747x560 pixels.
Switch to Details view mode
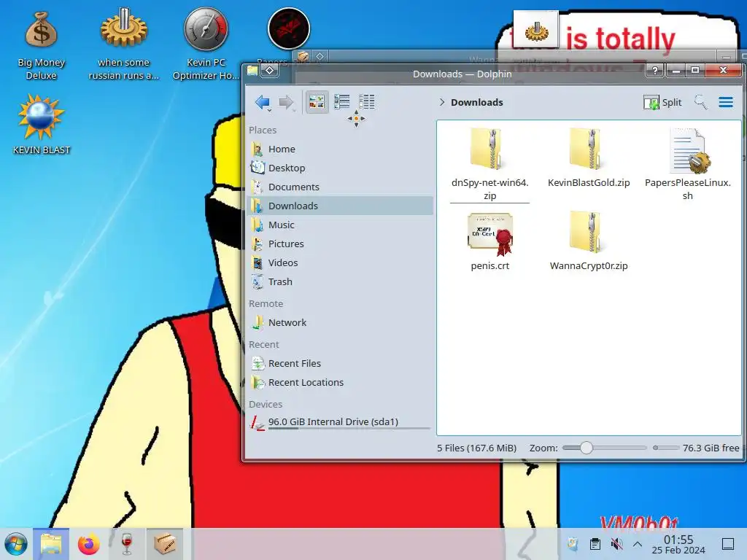click(x=366, y=101)
